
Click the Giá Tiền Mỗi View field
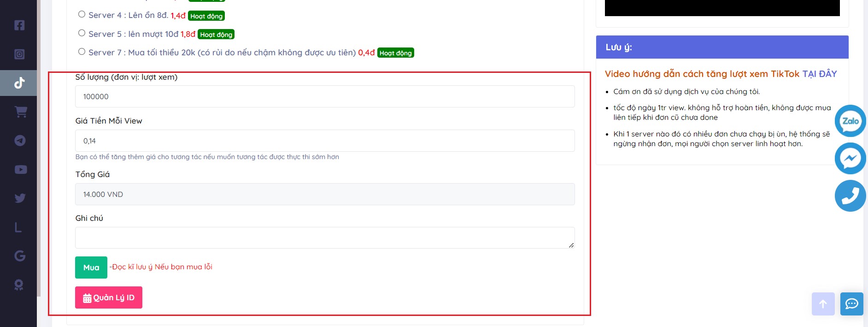(325, 141)
